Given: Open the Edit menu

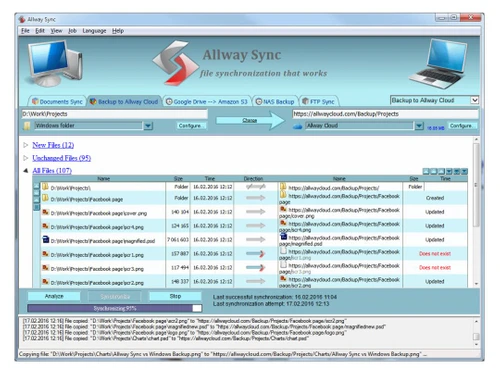Looking at the screenshot, I should (40, 31).
